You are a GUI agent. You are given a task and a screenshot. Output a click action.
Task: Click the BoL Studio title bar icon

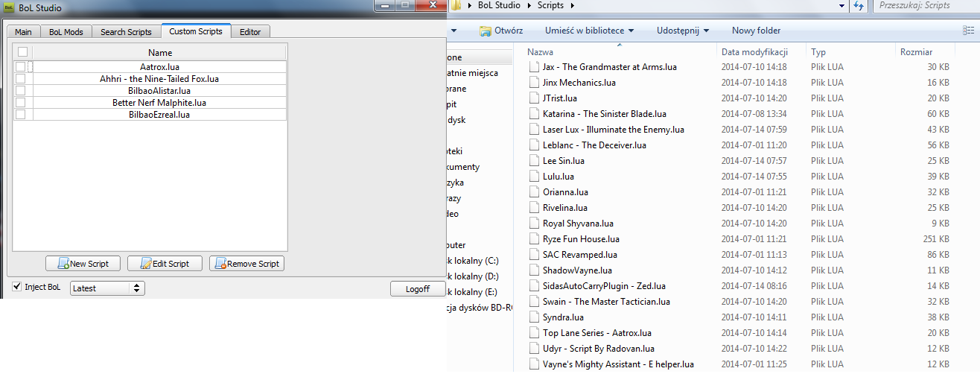tap(8, 8)
